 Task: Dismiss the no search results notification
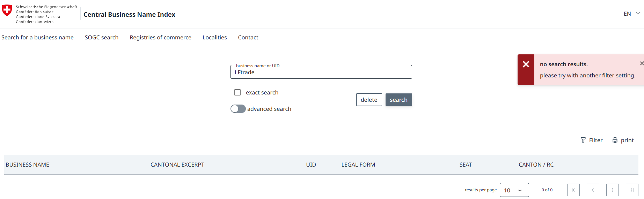641,63
